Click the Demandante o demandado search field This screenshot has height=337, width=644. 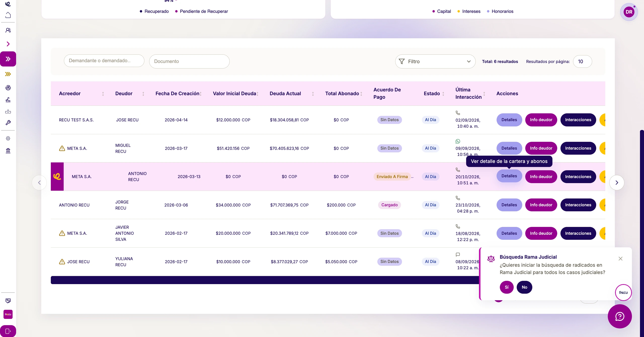pyautogui.click(x=104, y=61)
